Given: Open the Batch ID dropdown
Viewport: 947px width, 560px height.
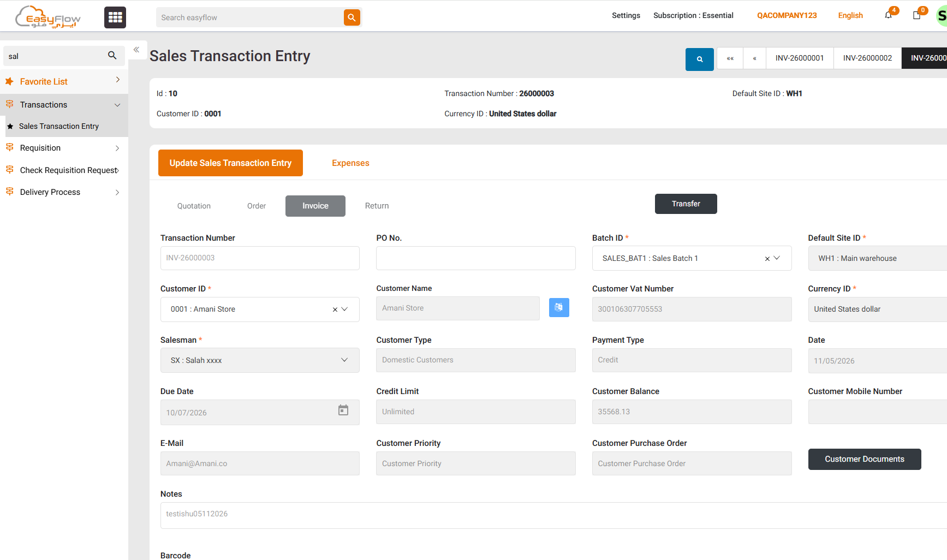Looking at the screenshot, I should tap(777, 258).
